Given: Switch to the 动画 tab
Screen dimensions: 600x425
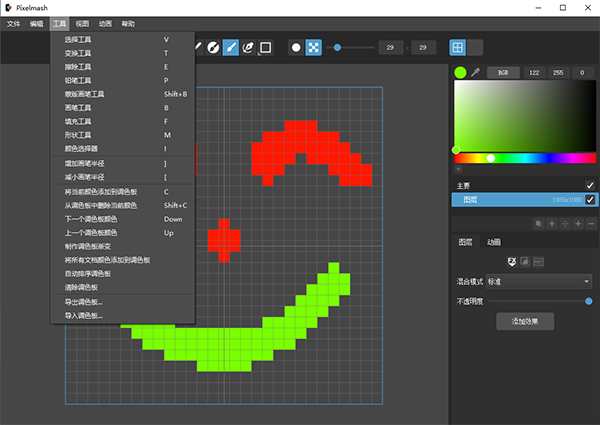Looking at the screenshot, I should [494, 242].
